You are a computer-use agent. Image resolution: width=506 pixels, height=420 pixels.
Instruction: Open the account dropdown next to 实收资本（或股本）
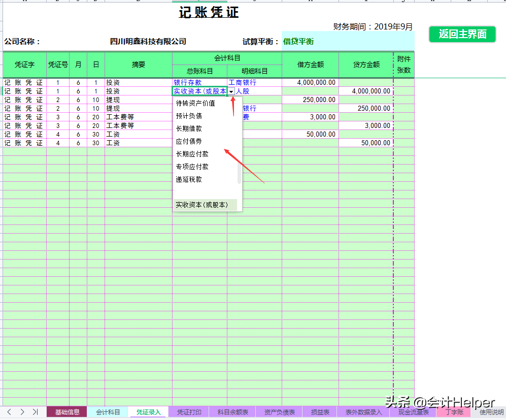click(231, 91)
